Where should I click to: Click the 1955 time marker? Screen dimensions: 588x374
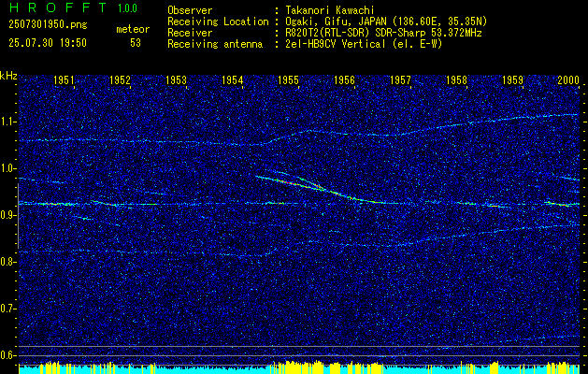click(288, 80)
